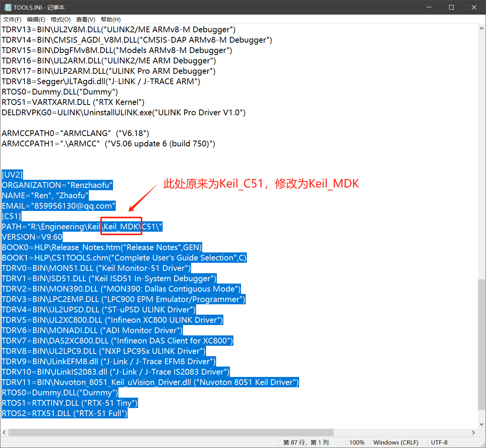Click the ARMCCPATH0 ARMCLANG line

75,133
